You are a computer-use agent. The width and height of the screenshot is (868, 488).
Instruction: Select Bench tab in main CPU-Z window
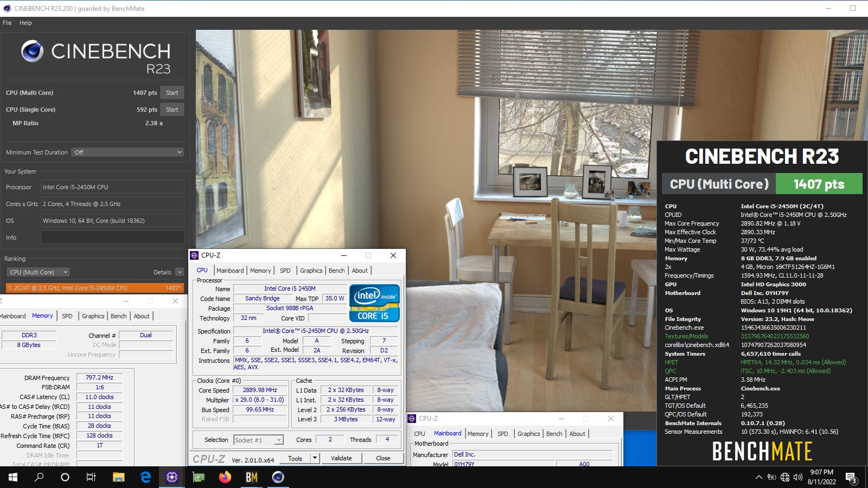point(336,271)
